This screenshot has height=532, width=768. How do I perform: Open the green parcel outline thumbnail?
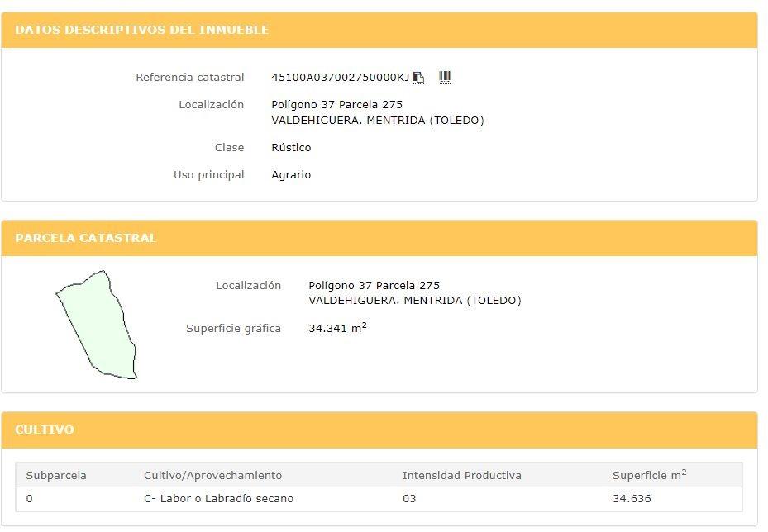pos(97,325)
